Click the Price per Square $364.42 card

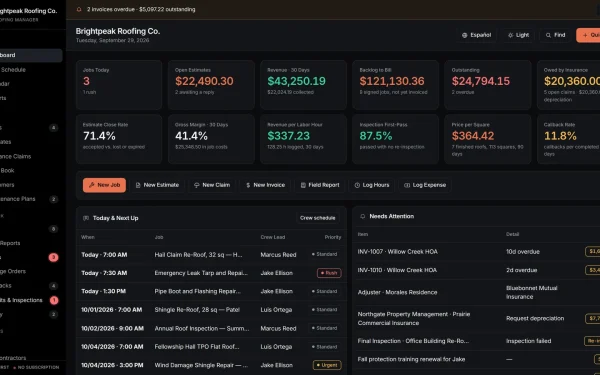tap(488, 139)
